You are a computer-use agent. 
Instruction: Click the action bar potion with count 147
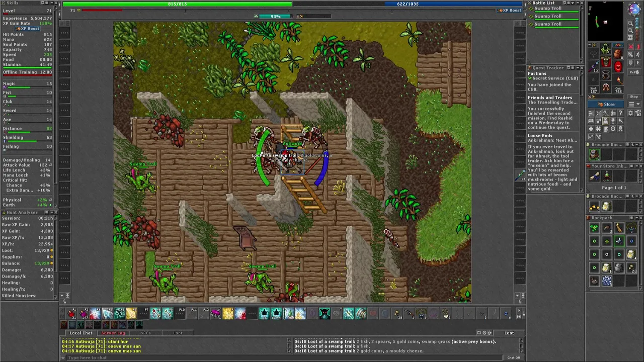84,313
